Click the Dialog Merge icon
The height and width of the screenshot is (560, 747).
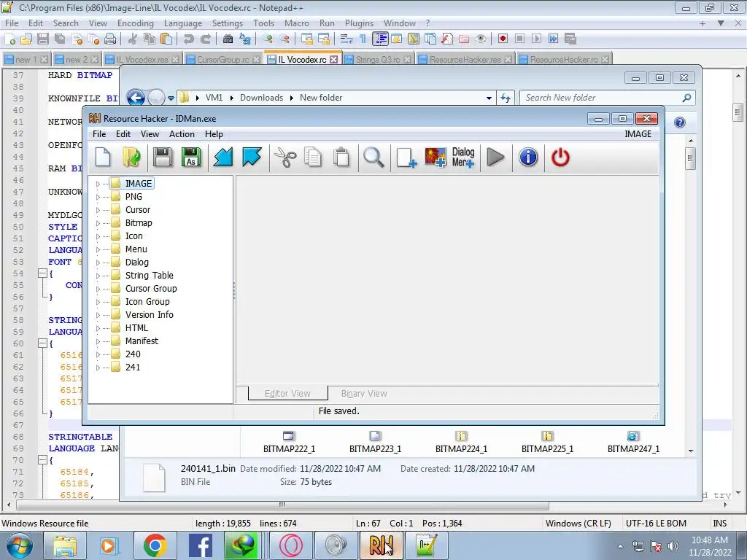coord(463,157)
